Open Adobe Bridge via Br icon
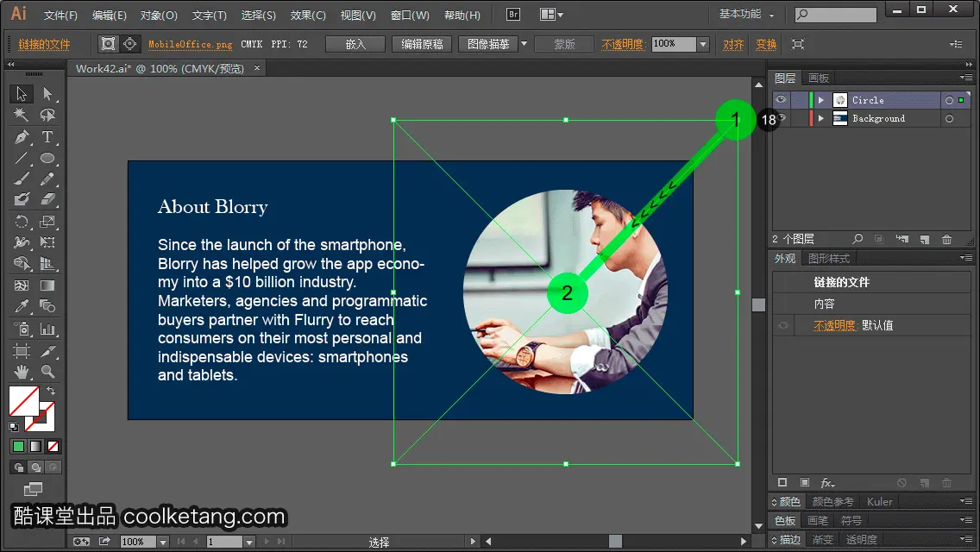The width and height of the screenshot is (980, 552). tap(512, 15)
